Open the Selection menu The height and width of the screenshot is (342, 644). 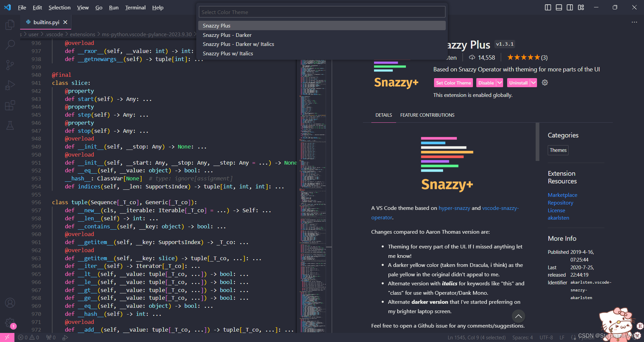click(x=59, y=7)
